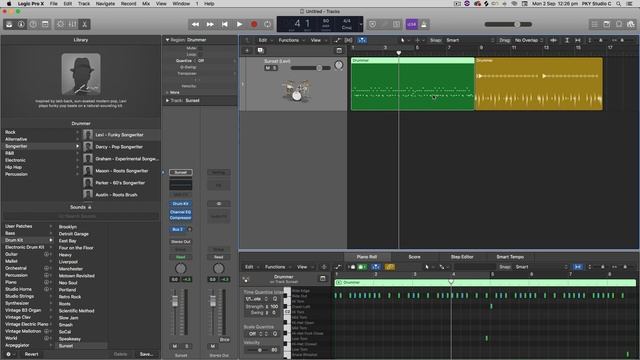Click the Revert button in Library
This screenshot has height=360, width=640.
31,354
